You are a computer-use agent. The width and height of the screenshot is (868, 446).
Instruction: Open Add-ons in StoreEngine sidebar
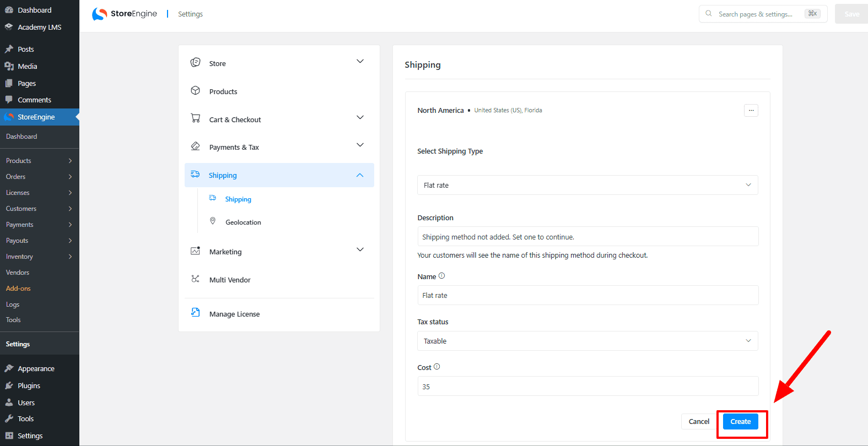point(18,289)
